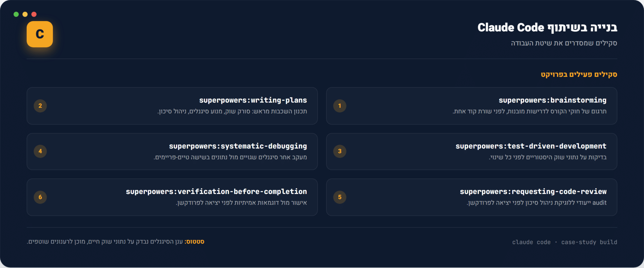Click the orange heading 'סקילים פעילים בפרויקט'
The width and height of the screenshot is (644, 268).
pyautogui.click(x=579, y=75)
